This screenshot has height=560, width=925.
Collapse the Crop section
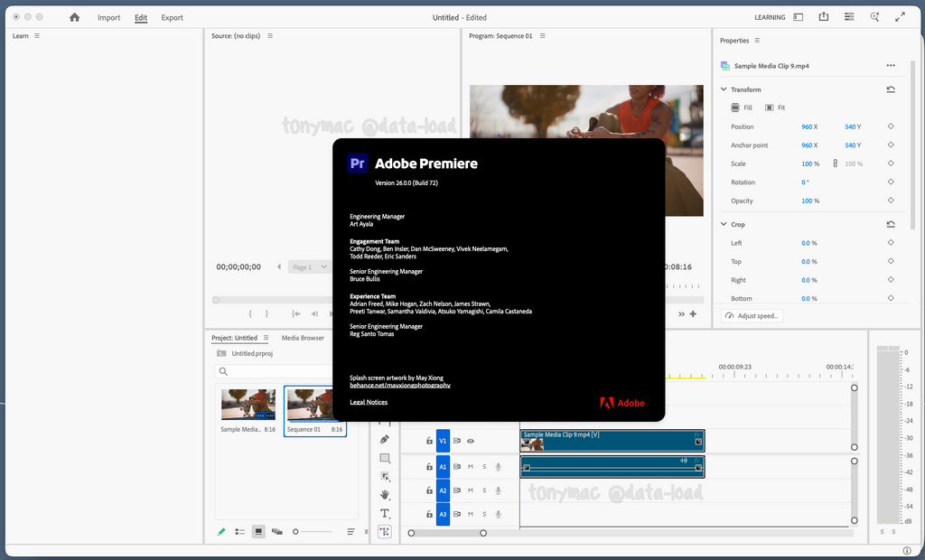pos(724,224)
